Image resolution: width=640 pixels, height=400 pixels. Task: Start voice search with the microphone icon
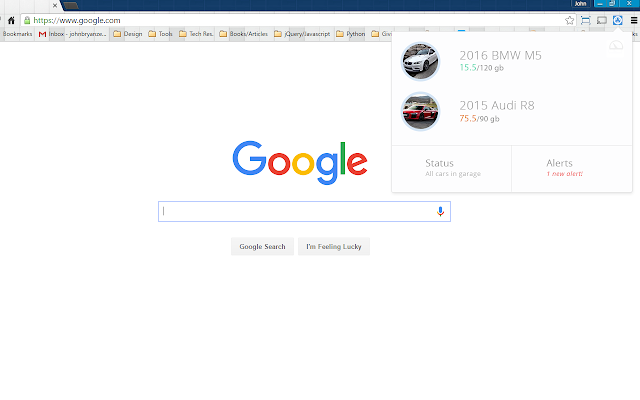coord(440,211)
